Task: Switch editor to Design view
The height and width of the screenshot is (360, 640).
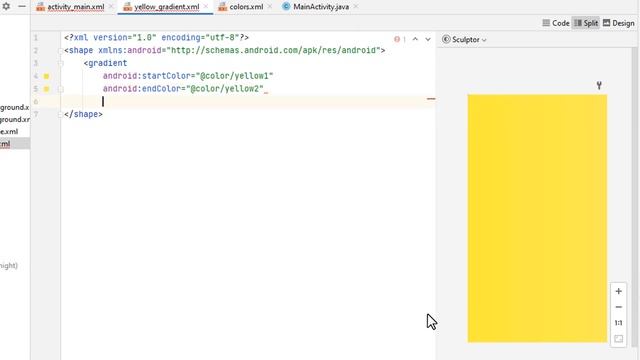Action: pos(618,23)
